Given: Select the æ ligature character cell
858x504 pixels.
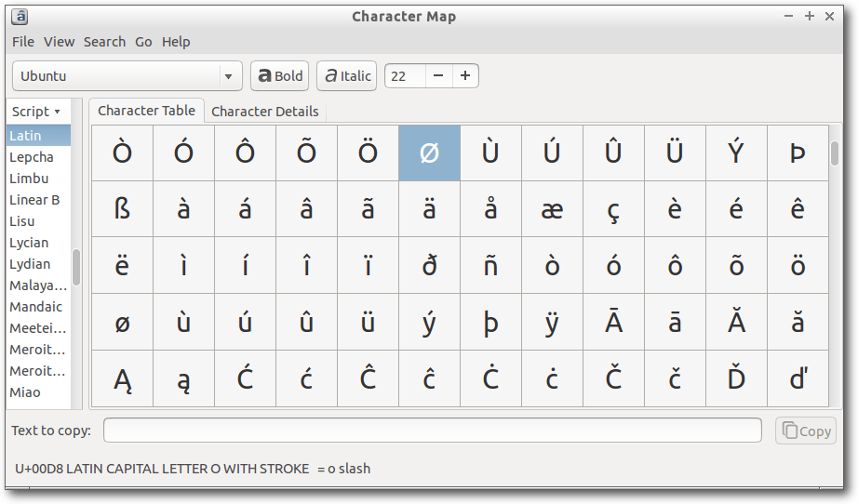Looking at the screenshot, I should coord(552,209).
